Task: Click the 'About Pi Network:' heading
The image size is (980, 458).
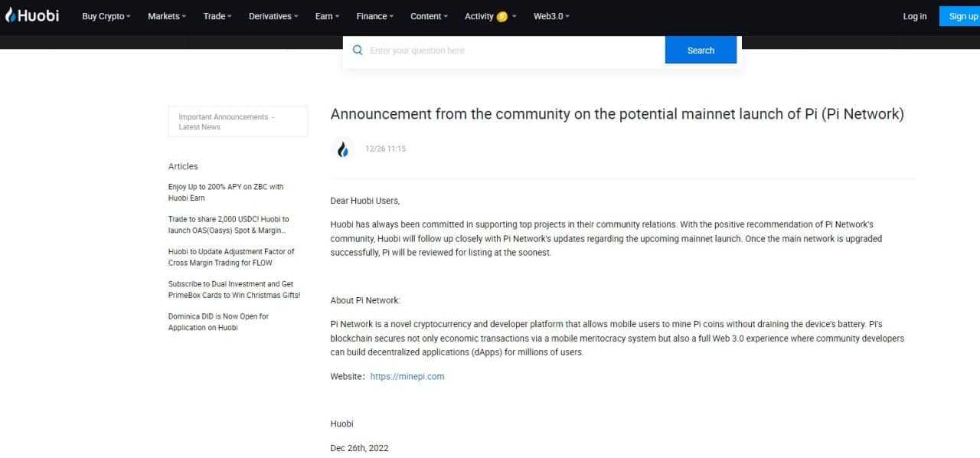Action: point(365,300)
